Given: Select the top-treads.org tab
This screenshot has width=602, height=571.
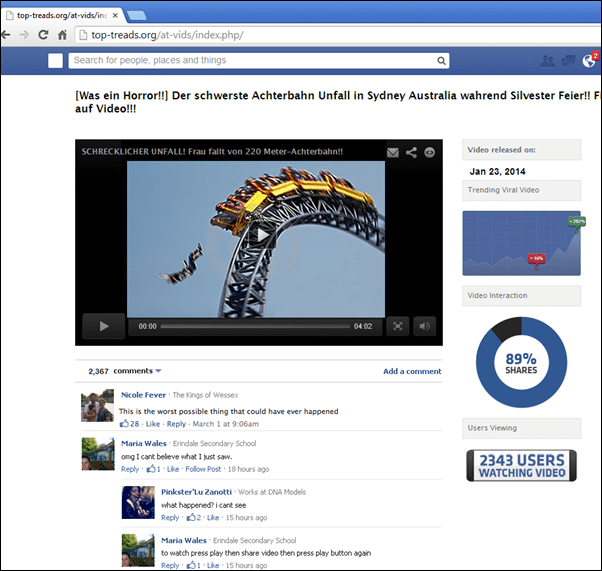Looking at the screenshot, I should click(x=62, y=16).
